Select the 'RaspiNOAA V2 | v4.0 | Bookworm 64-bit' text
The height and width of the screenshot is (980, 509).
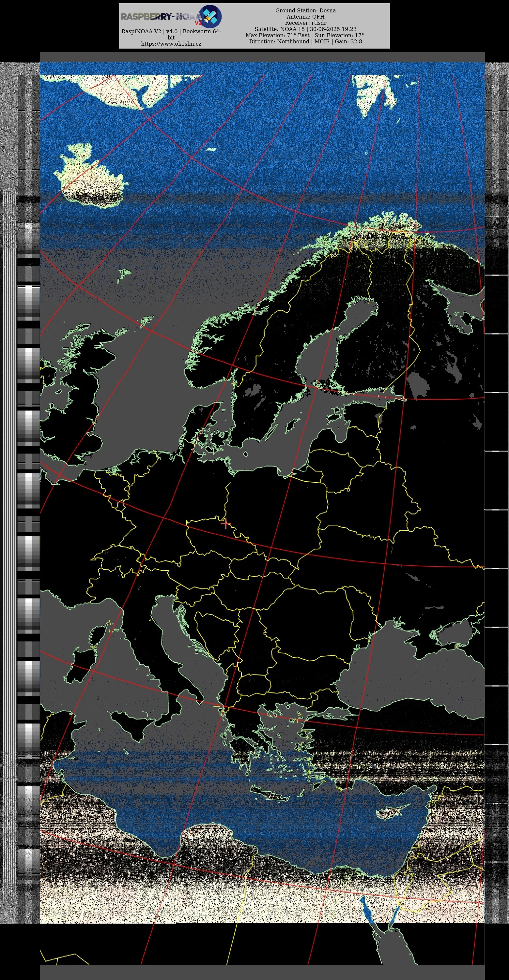(171, 34)
